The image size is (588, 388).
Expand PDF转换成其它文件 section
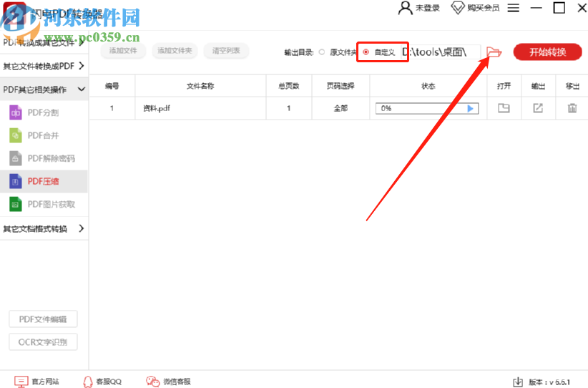tap(44, 42)
